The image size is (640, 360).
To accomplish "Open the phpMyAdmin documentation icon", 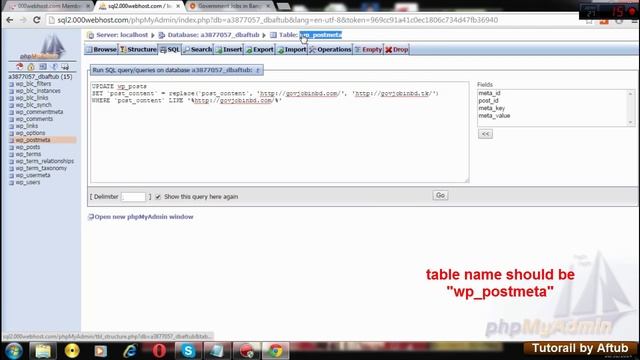I will (54, 67).
